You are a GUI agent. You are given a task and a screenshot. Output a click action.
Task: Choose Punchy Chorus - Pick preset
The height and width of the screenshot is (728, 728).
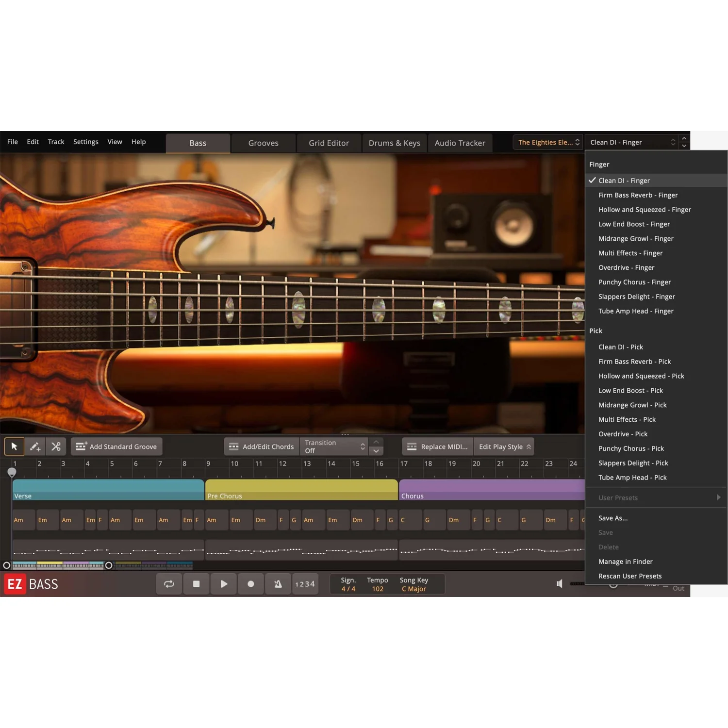tap(656, 448)
